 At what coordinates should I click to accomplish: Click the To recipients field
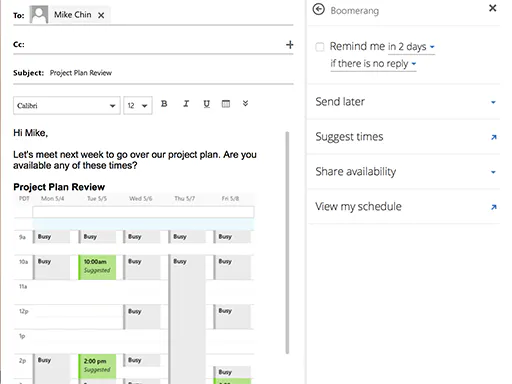[153, 15]
